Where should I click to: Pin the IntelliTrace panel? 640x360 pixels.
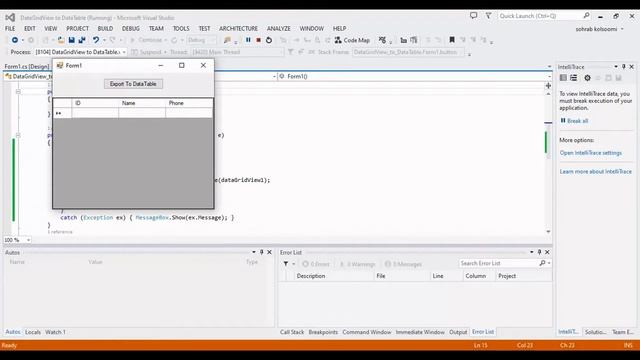[x=623, y=67]
